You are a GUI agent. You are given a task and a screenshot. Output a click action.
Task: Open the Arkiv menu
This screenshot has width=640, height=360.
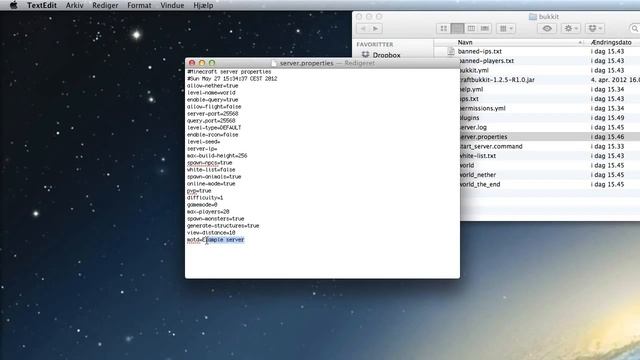pyautogui.click(x=74, y=5)
